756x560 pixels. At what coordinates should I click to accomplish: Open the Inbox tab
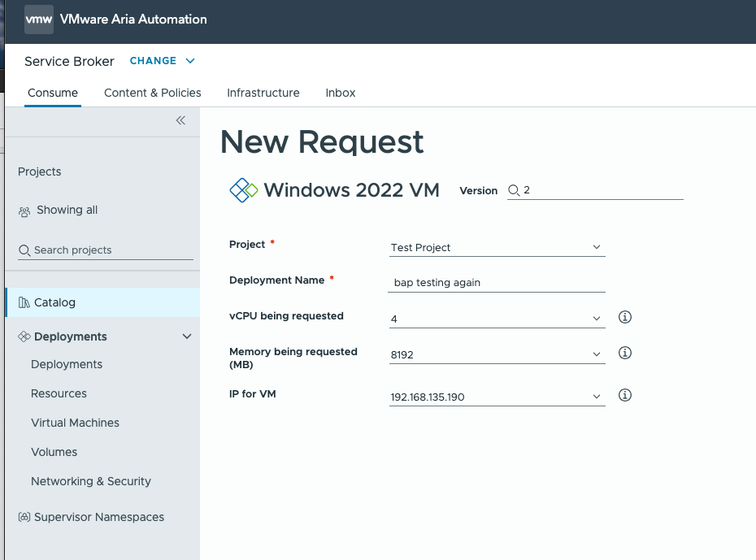pos(341,93)
